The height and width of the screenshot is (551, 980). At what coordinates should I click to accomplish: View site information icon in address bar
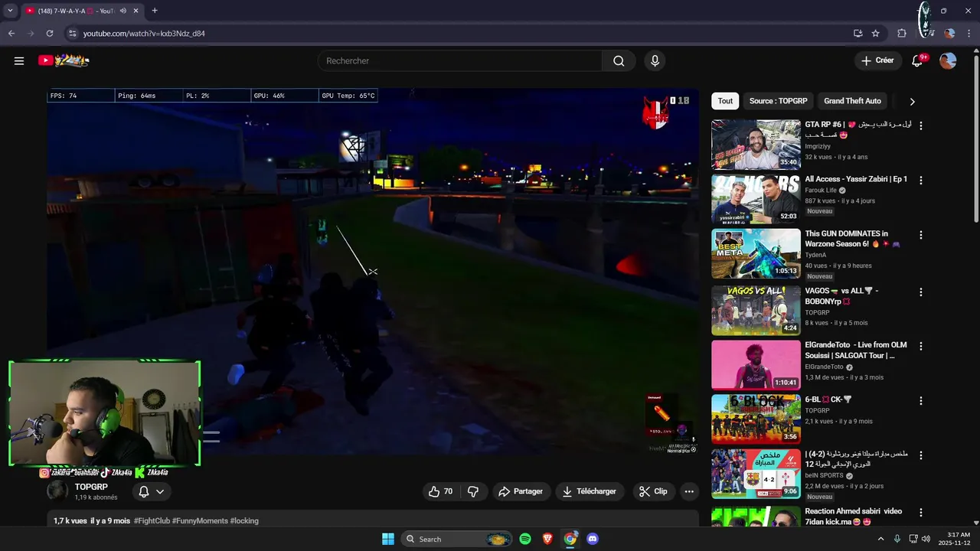tap(73, 34)
